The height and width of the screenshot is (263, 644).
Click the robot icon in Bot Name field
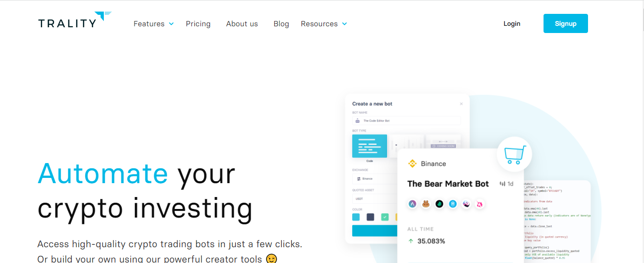click(x=357, y=121)
